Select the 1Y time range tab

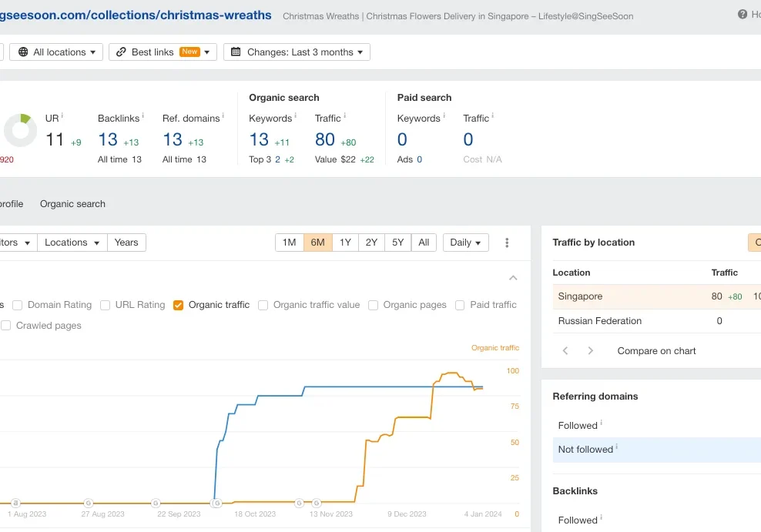[x=345, y=243]
